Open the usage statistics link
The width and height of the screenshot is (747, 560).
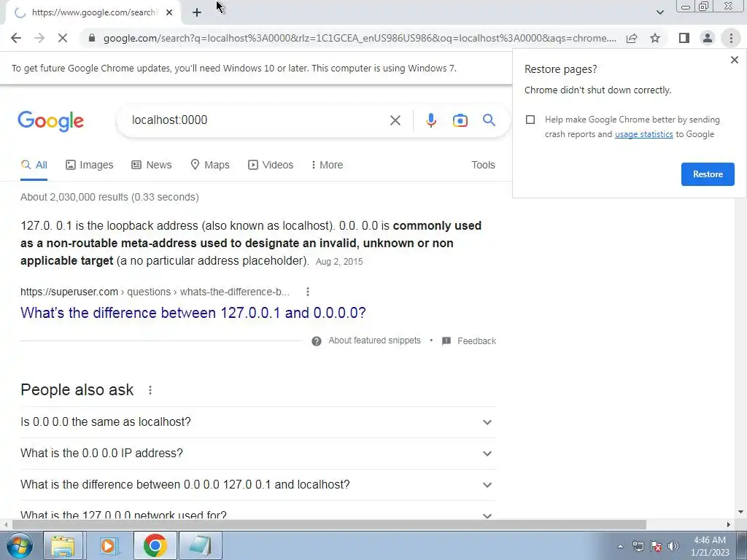tap(643, 134)
